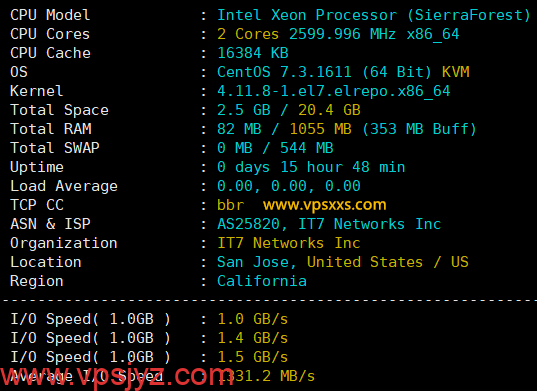The height and width of the screenshot is (391, 537).
Task: Click the 1.4 GB/s I/O speed result
Action: (x=253, y=338)
